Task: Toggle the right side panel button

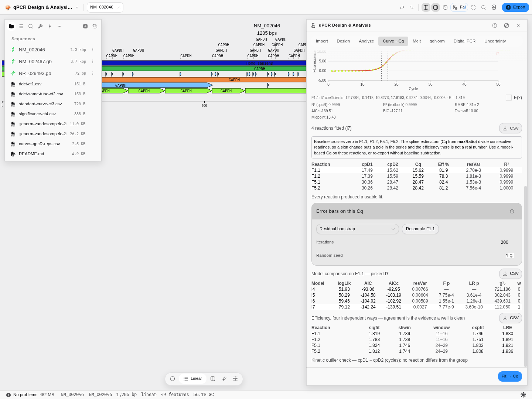Action: pyautogui.click(x=436, y=7)
